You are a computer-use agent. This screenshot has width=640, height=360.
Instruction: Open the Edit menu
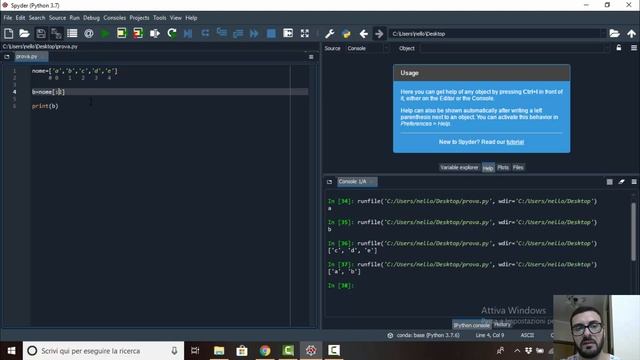[20, 18]
